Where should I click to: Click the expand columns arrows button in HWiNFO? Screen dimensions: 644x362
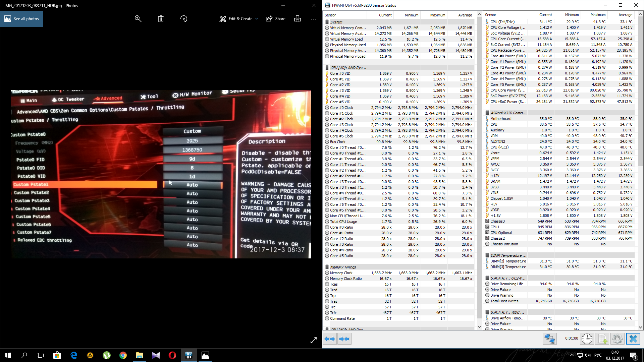click(330, 339)
